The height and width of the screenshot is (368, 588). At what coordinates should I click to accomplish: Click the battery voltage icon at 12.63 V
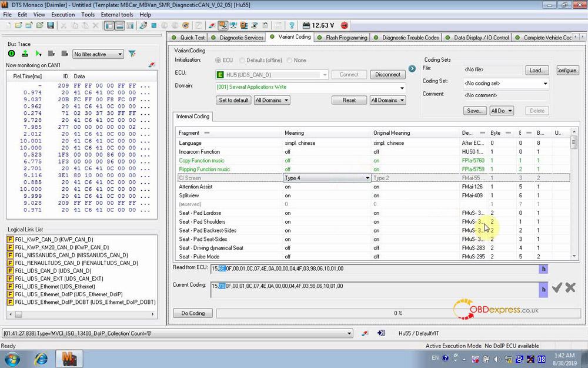click(x=306, y=25)
